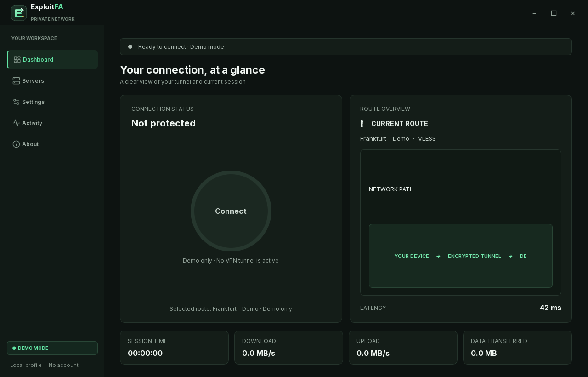Click 'ENCRYPTED TUNNEL' in the path
This screenshot has width=588, height=377.
(x=475, y=256)
